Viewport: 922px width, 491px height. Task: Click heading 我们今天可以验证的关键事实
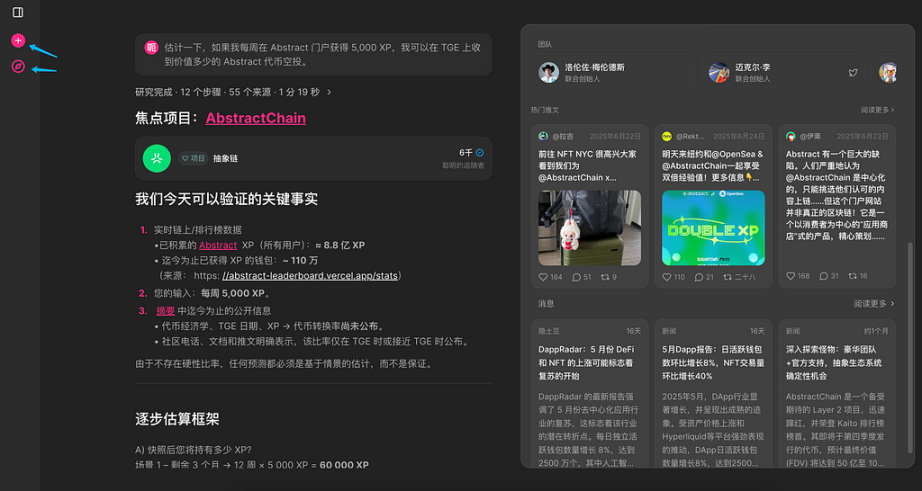(226, 199)
